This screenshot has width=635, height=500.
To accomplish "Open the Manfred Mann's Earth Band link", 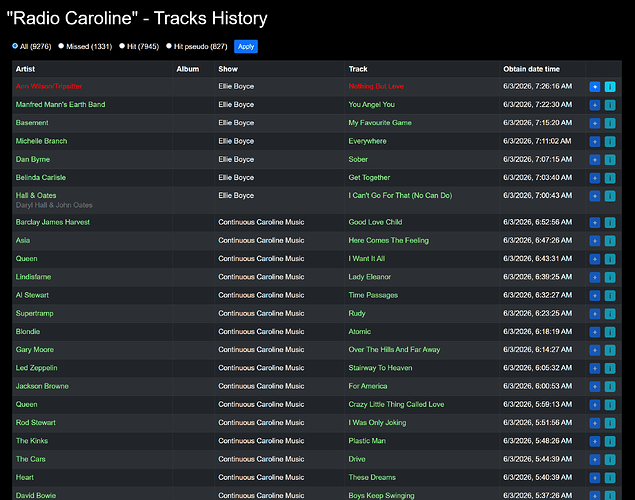I will tap(60, 104).
